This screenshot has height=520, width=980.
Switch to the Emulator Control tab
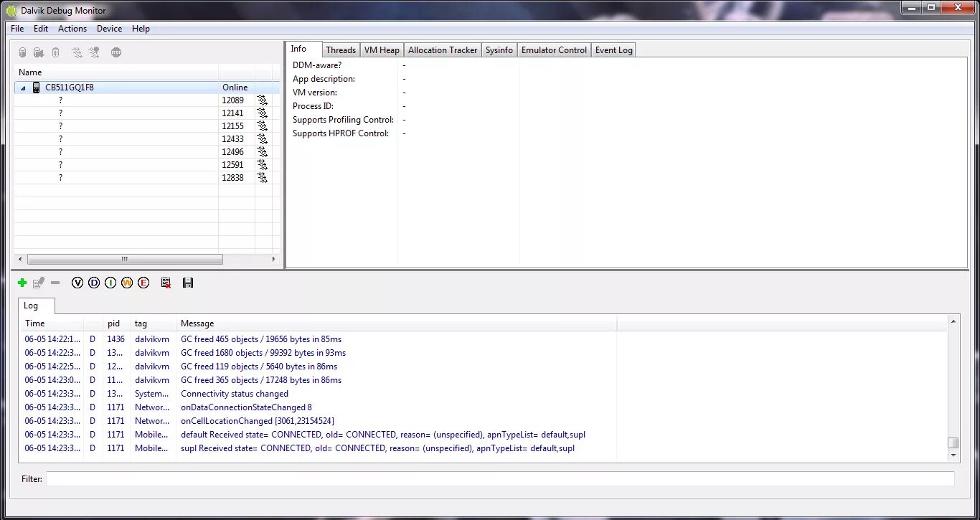coord(554,50)
